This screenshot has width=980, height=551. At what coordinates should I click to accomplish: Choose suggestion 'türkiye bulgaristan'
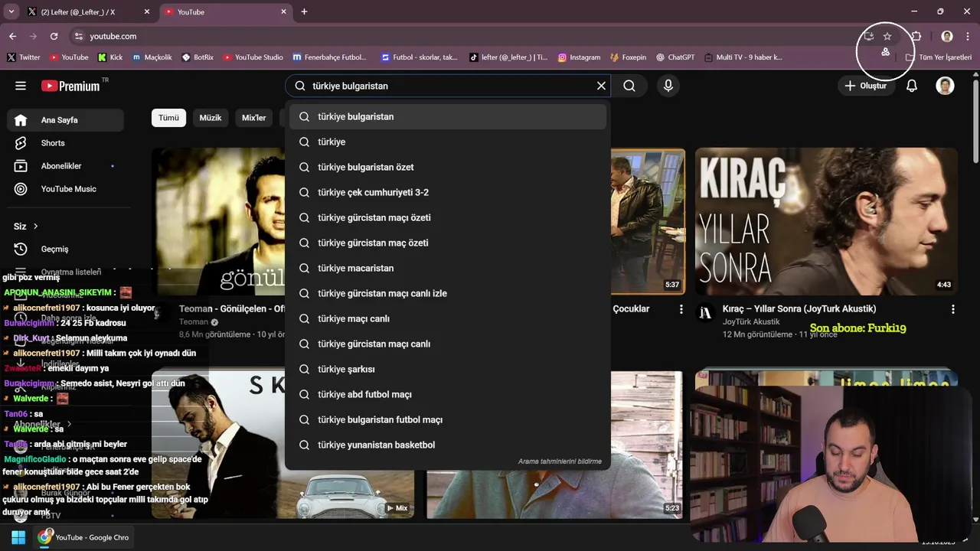coord(448,116)
